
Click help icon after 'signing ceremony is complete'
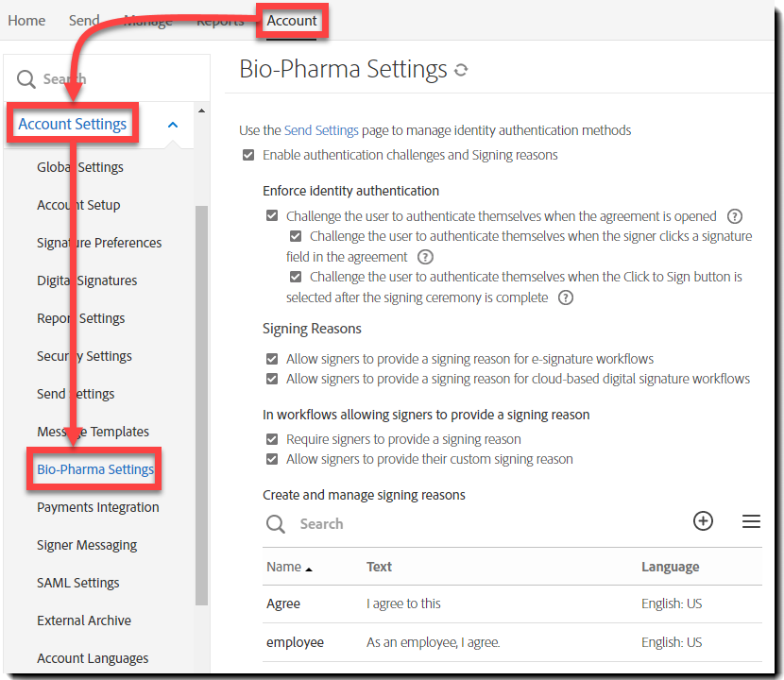tap(565, 297)
